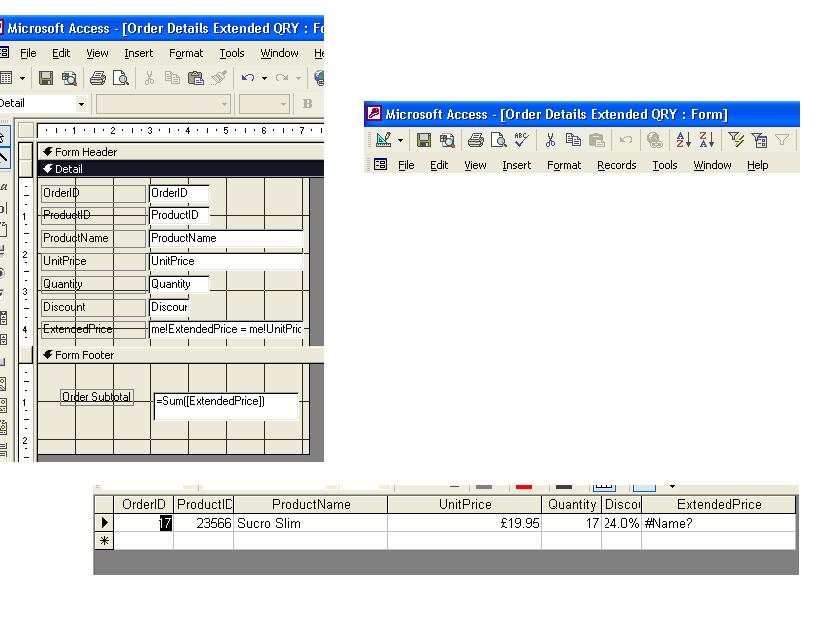The image size is (821, 642).
Task: Click the Format Painter brush icon
Action: (x=219, y=78)
